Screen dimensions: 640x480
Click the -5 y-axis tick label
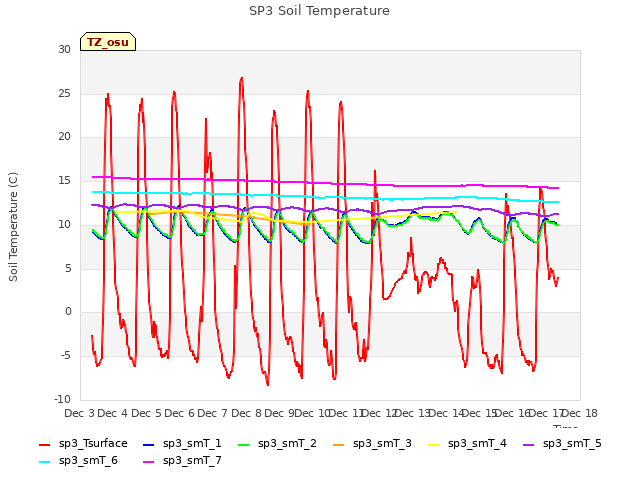coord(66,356)
